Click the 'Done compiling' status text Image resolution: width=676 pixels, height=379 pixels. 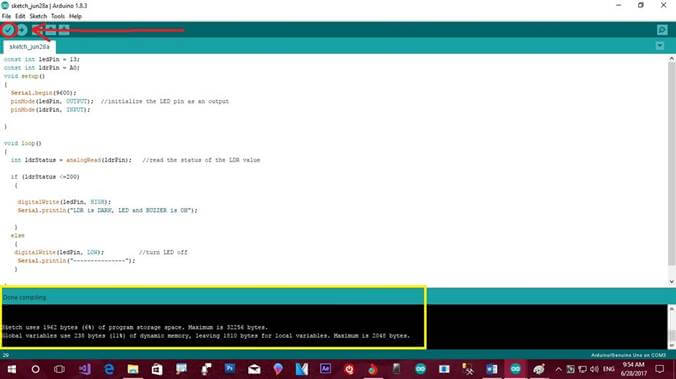[25, 298]
